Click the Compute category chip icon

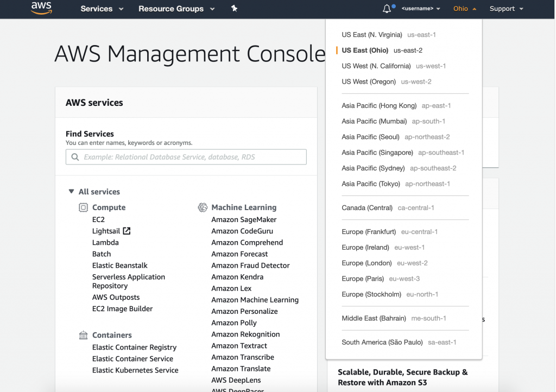83,207
